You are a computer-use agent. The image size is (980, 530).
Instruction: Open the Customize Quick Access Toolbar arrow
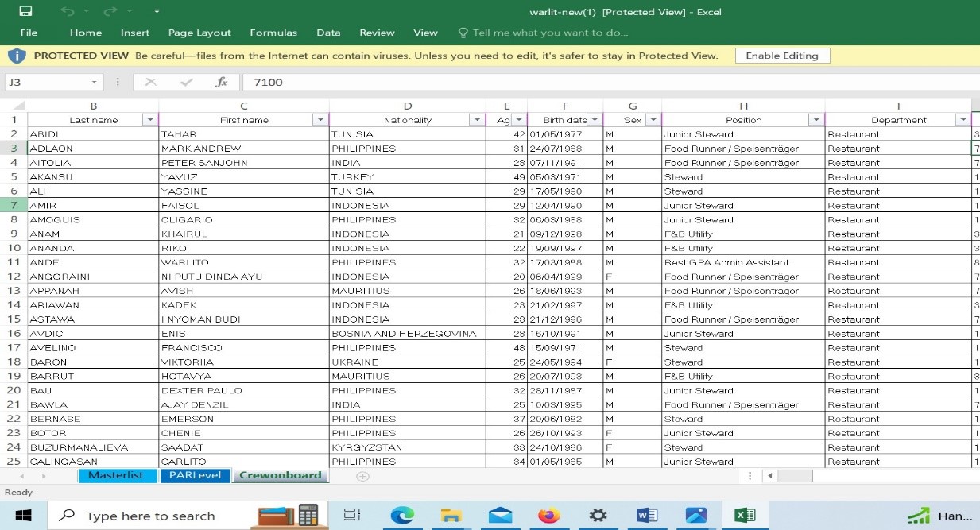pos(157,12)
